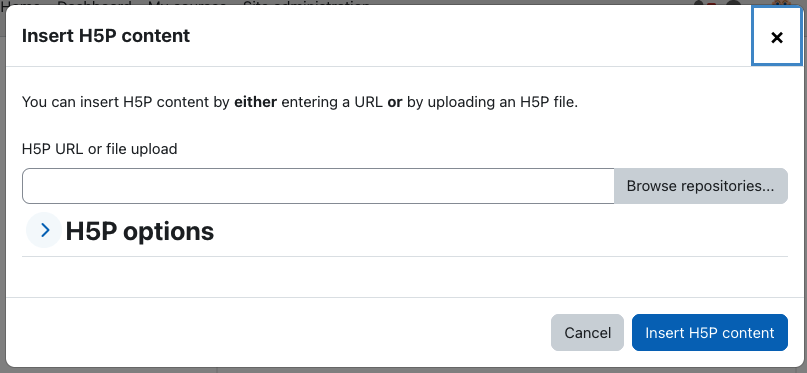807x373 pixels.
Task: Click the notifications bell icon at top
Action: click(x=698, y=3)
